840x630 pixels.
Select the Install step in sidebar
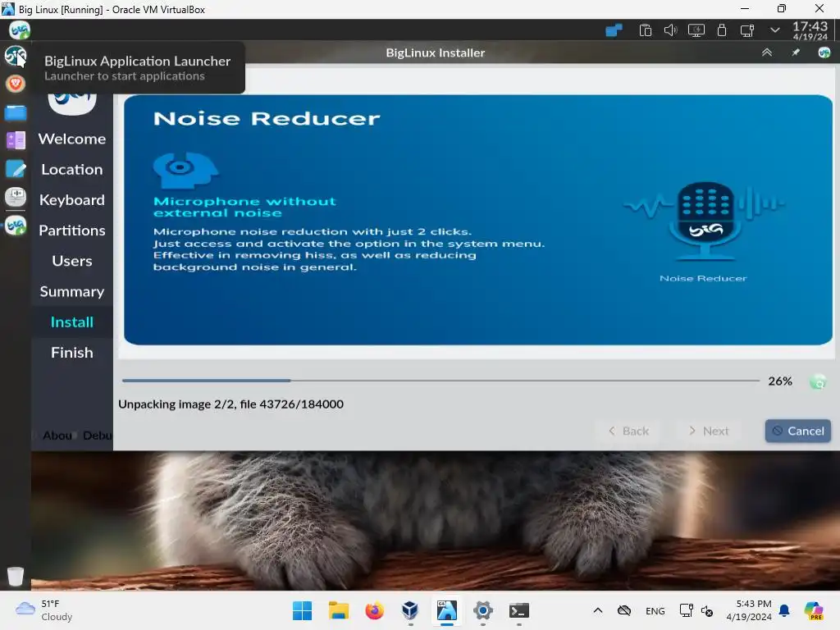[72, 322]
